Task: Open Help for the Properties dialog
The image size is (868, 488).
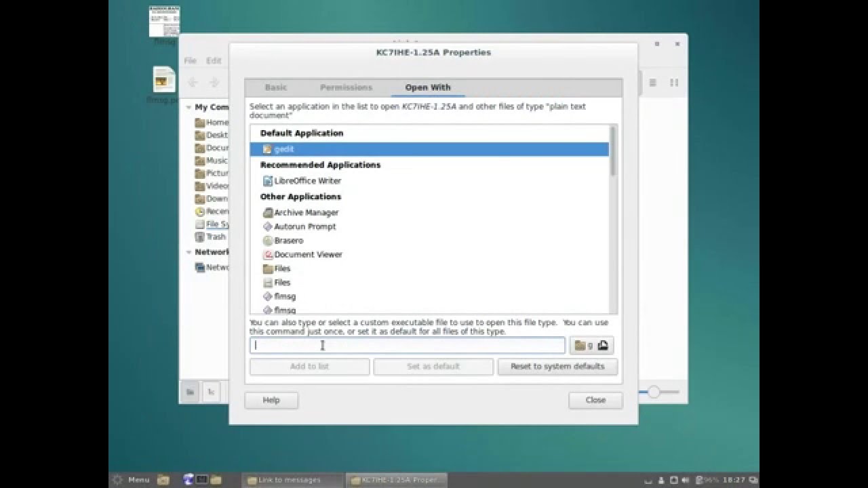Action: (x=271, y=400)
